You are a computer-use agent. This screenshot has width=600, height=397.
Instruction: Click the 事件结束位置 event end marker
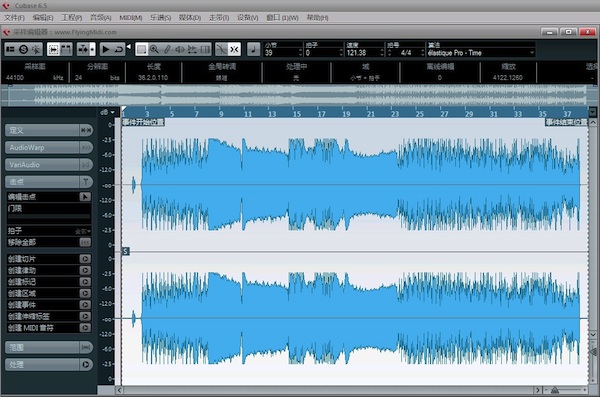pos(566,122)
